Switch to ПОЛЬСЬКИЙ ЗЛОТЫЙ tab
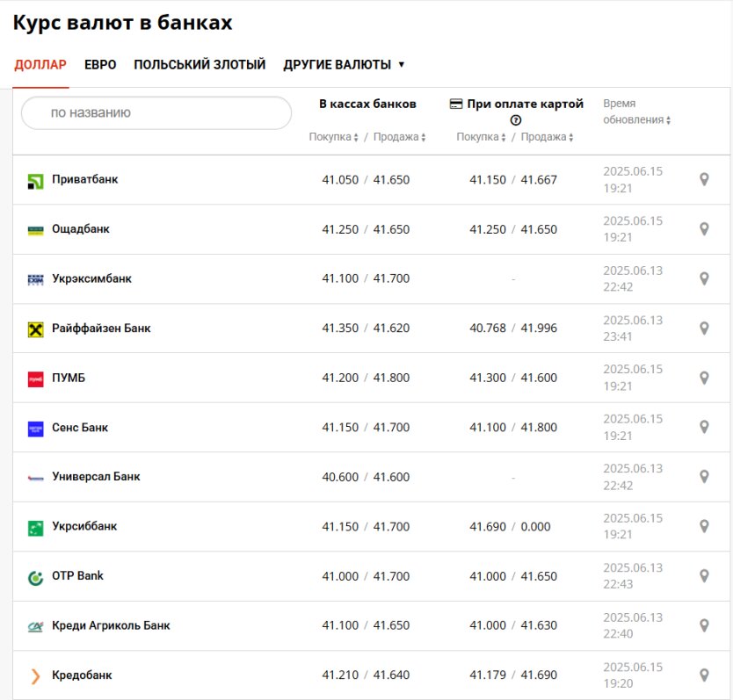Viewport: 733px width, 700px height. click(200, 64)
